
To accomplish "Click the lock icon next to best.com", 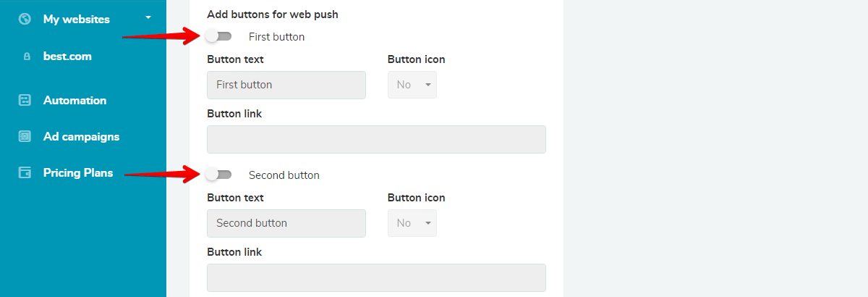I will pyautogui.click(x=27, y=57).
